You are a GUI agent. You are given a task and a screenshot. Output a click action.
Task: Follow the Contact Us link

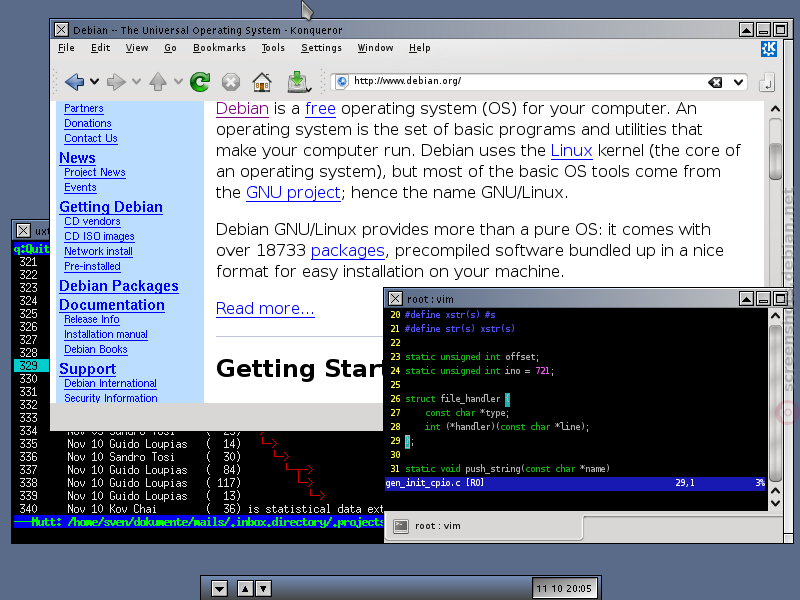coord(91,138)
